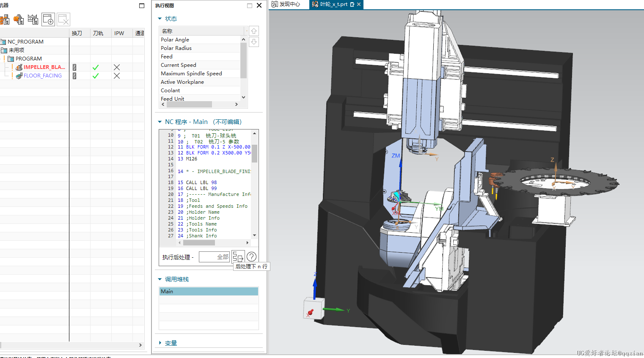Select Active Workplane status row
This screenshot has width=644, height=358.
(x=200, y=82)
